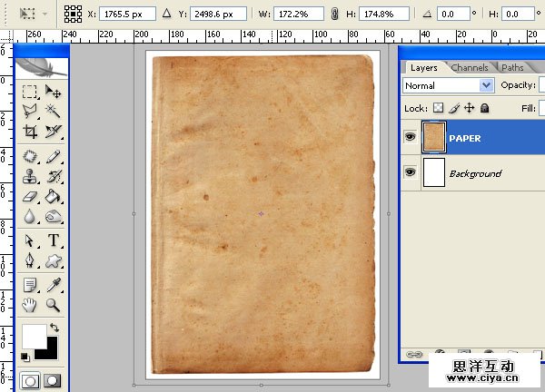Pick the Magic Wand tool
545x392 pixels.
(x=54, y=112)
